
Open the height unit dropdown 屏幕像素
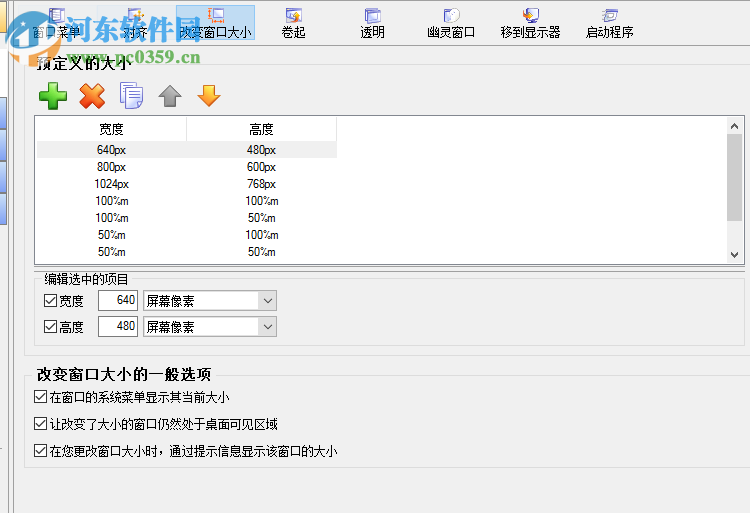[x=210, y=327]
